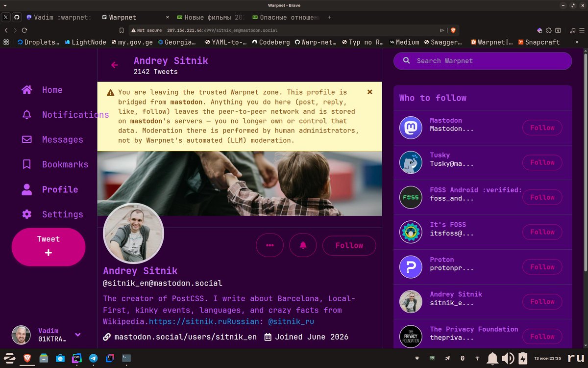The image size is (588, 368).
Task: Open Proton avatar icon
Action: [411, 267]
